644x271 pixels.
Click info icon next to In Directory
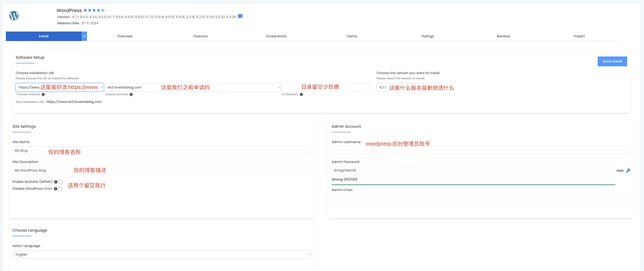301,94
